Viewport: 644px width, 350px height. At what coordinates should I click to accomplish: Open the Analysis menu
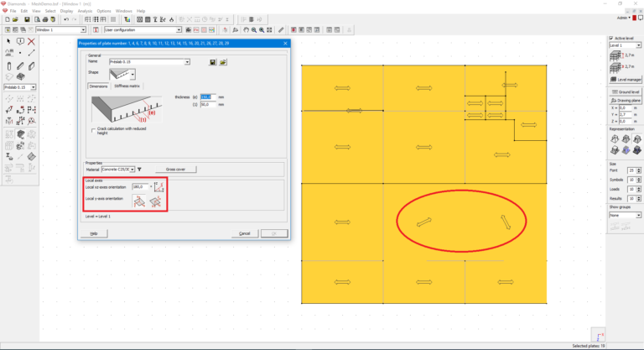click(x=85, y=11)
